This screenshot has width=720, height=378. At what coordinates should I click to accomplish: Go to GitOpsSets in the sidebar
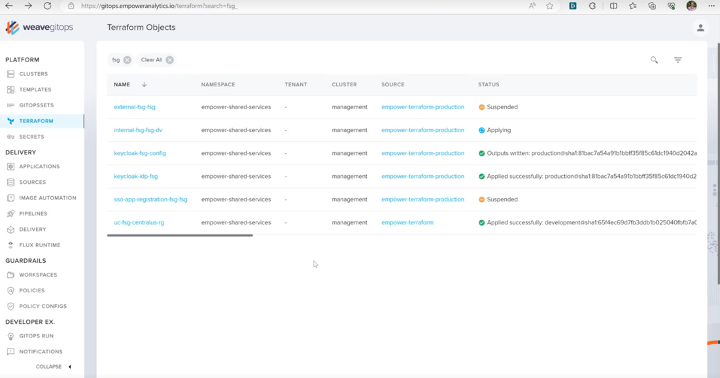tap(36, 105)
